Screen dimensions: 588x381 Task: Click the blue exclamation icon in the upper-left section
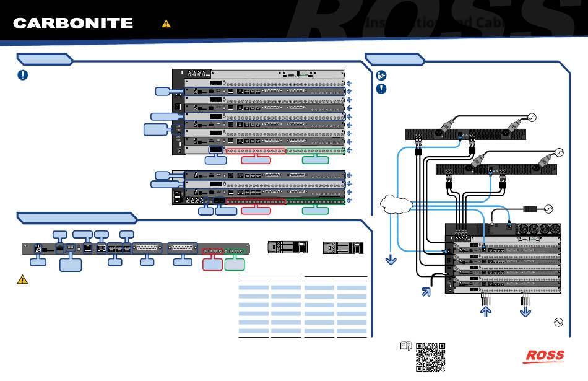(x=22, y=75)
